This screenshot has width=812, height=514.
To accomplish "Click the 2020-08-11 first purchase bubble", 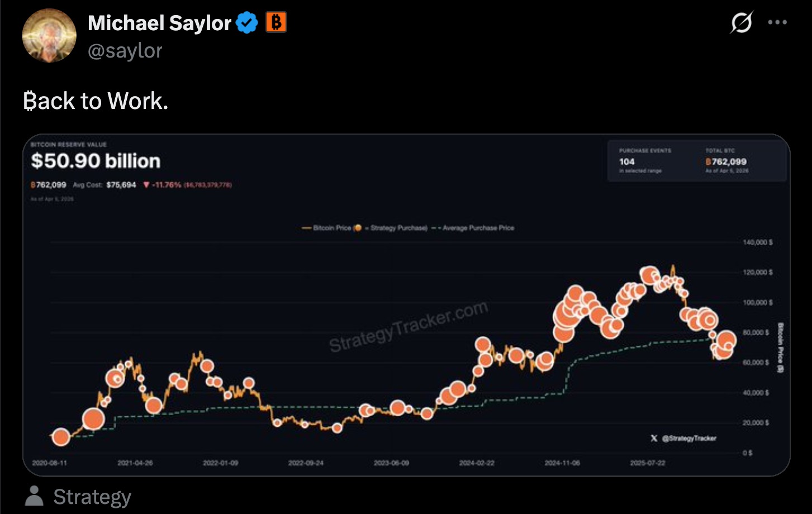I will [61, 437].
